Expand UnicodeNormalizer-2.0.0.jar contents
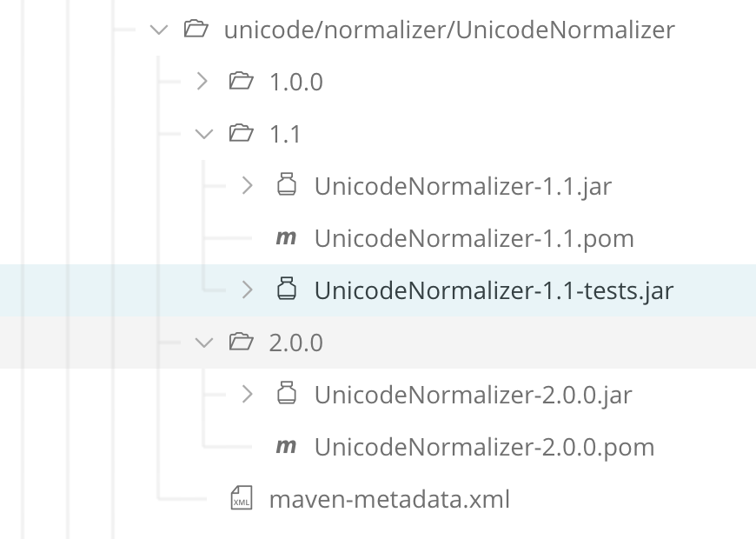 [247, 394]
